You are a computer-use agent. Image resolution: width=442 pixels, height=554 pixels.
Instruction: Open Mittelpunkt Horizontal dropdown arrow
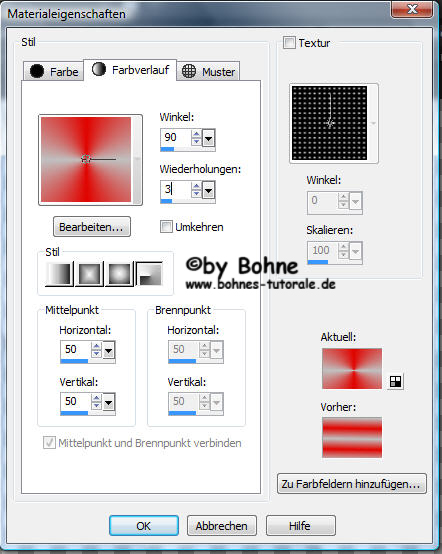tap(109, 350)
